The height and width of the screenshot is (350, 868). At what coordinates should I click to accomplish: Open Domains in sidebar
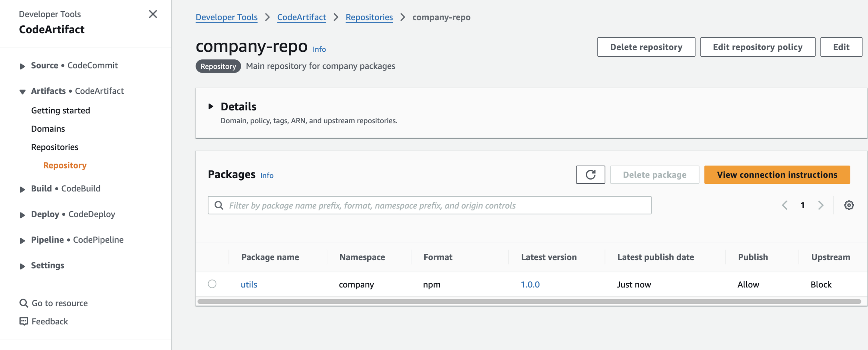[48, 129]
